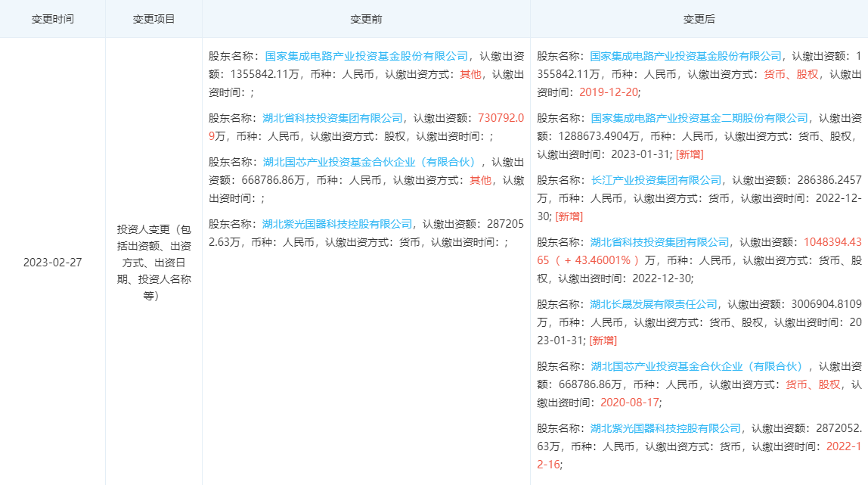Click the [新增] tag in 湖北长晟发展 entry
The image size is (868, 485).
tap(603, 340)
